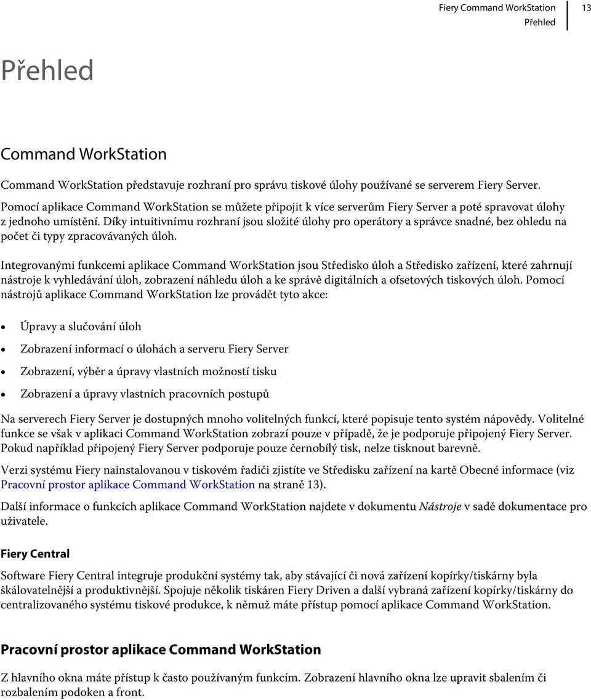Open the Pracovní prostor aplikace Command WorkStation link
Screen dimensions: 591x700
(128, 484)
